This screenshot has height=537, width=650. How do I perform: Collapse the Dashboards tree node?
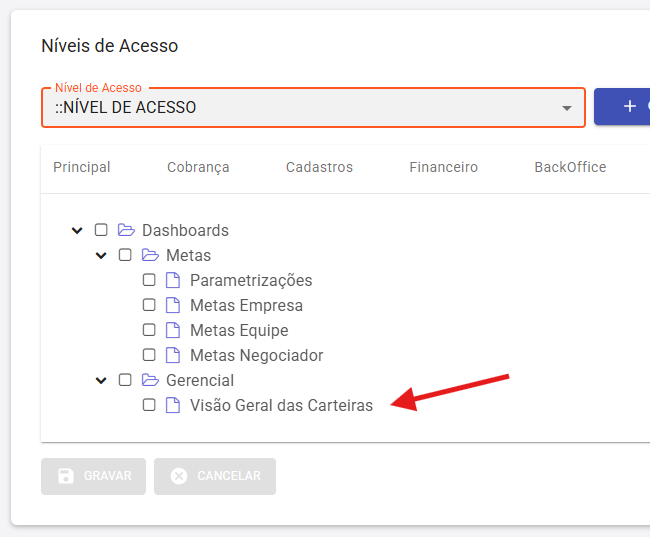click(77, 230)
